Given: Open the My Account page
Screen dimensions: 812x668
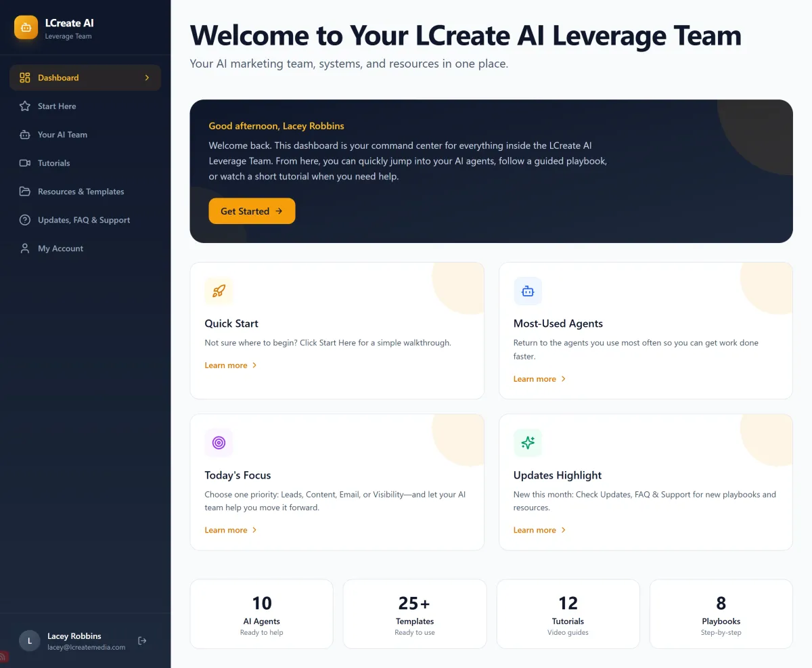Looking at the screenshot, I should tap(85, 248).
